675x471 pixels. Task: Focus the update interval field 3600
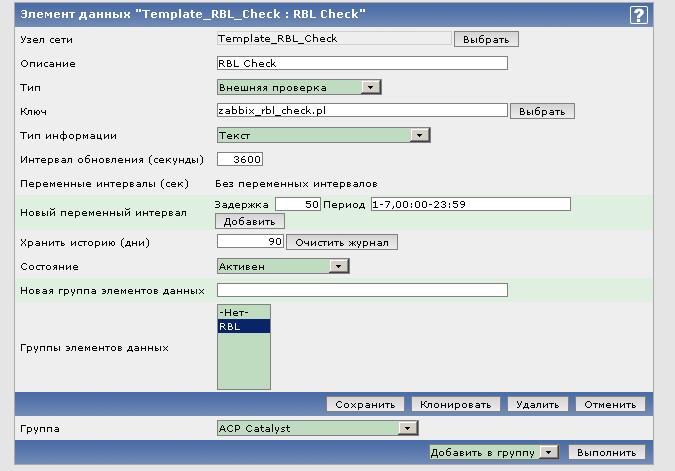(x=240, y=159)
